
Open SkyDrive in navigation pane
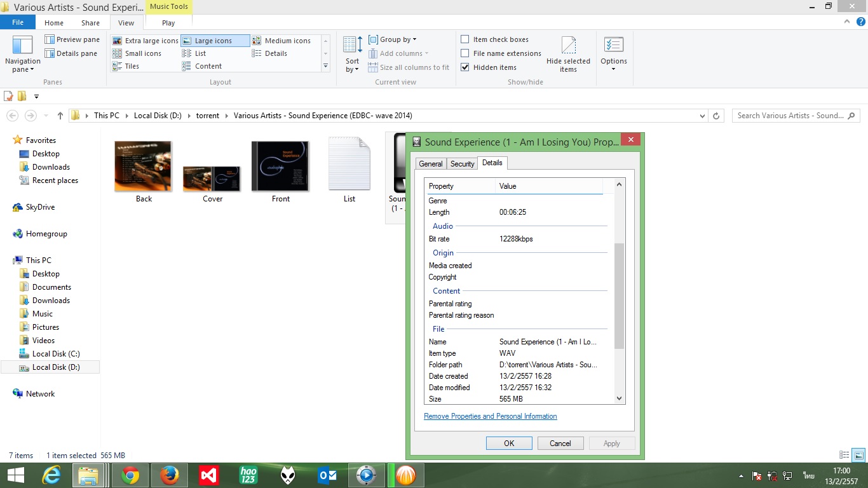(40, 207)
